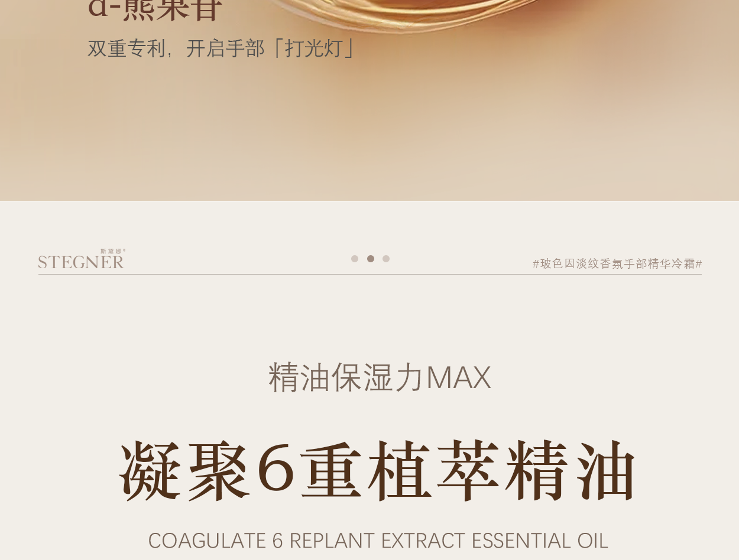Click the golden cream swirl banner image
This screenshot has height=560, width=739.
point(369,100)
